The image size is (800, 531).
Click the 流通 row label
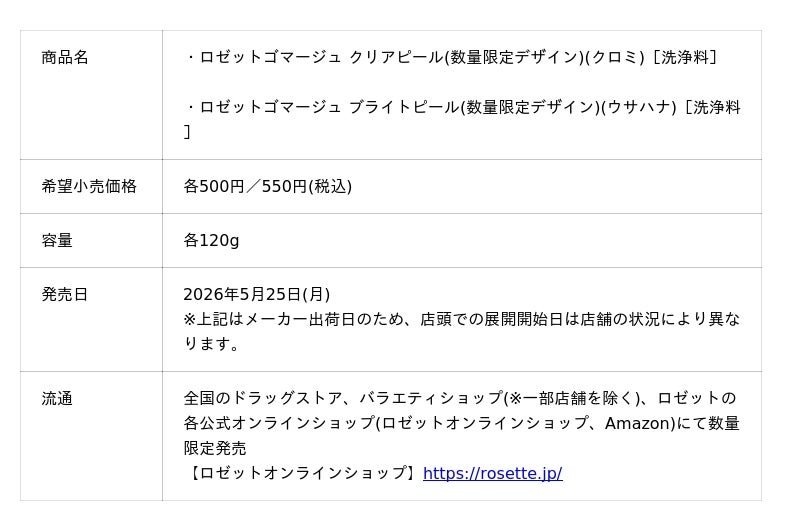[57, 398]
